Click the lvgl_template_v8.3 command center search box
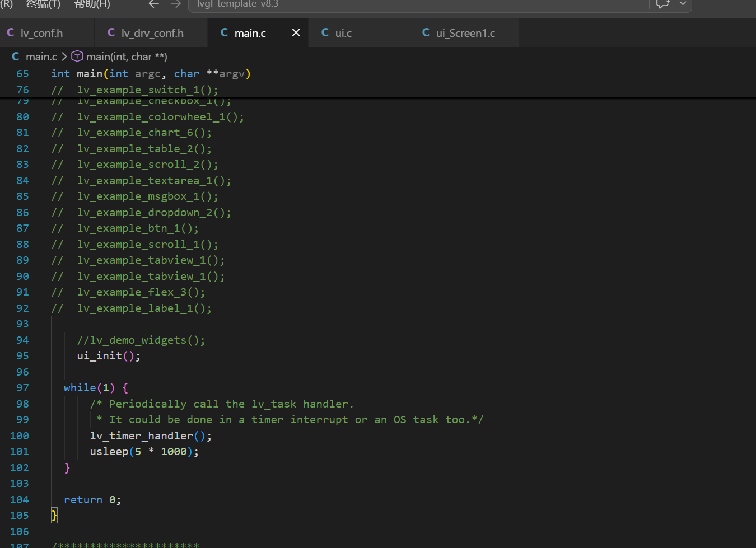 pyautogui.click(x=419, y=4)
